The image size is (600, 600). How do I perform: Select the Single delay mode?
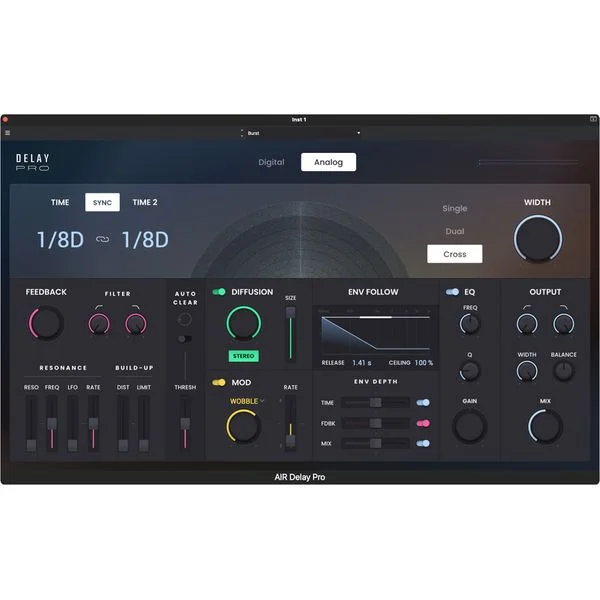(455, 209)
